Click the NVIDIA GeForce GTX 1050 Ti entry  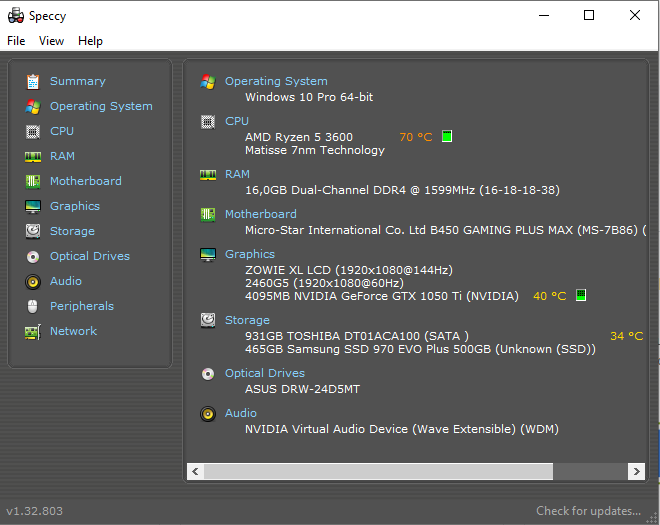point(382,296)
